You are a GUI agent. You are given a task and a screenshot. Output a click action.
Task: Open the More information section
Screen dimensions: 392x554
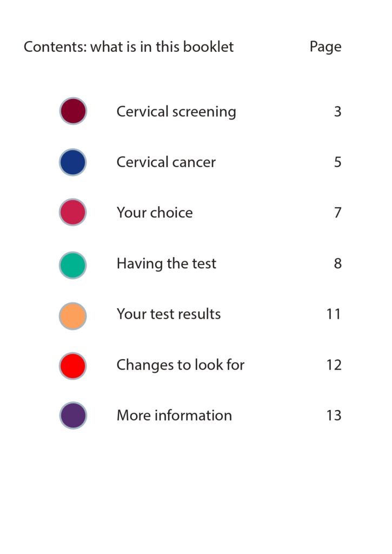coord(174,415)
